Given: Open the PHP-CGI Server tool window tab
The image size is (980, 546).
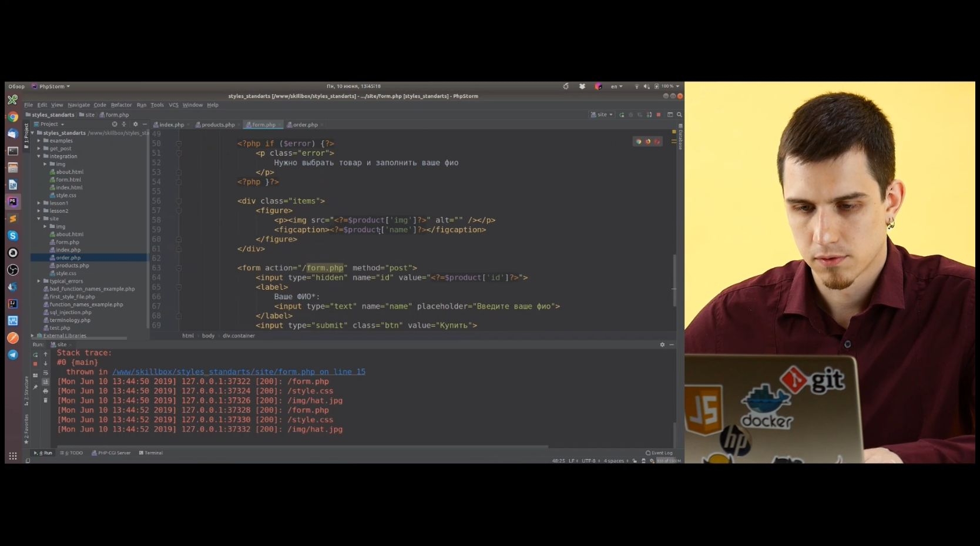Looking at the screenshot, I should pyautogui.click(x=112, y=453).
